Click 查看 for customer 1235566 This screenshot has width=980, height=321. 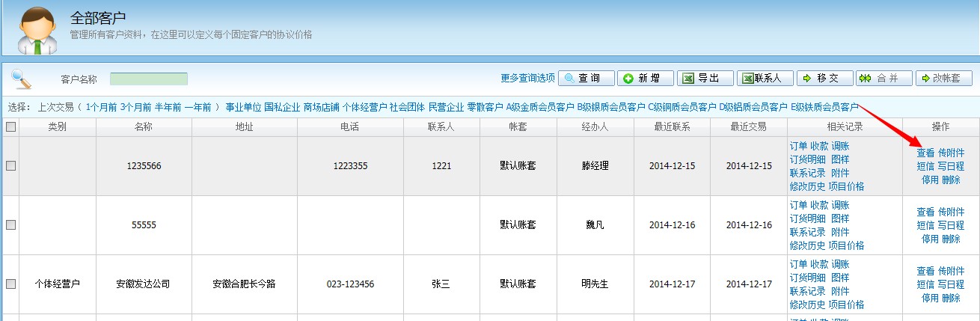925,152
